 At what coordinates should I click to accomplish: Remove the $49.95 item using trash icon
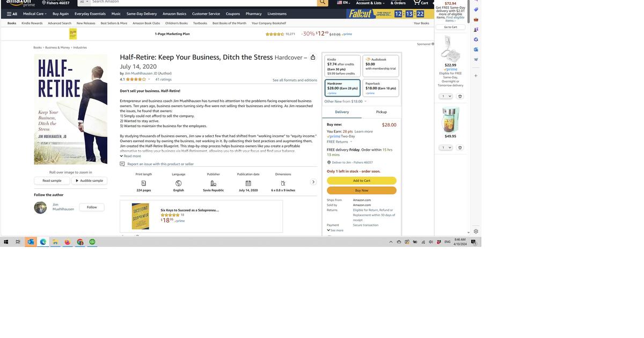[x=460, y=148]
